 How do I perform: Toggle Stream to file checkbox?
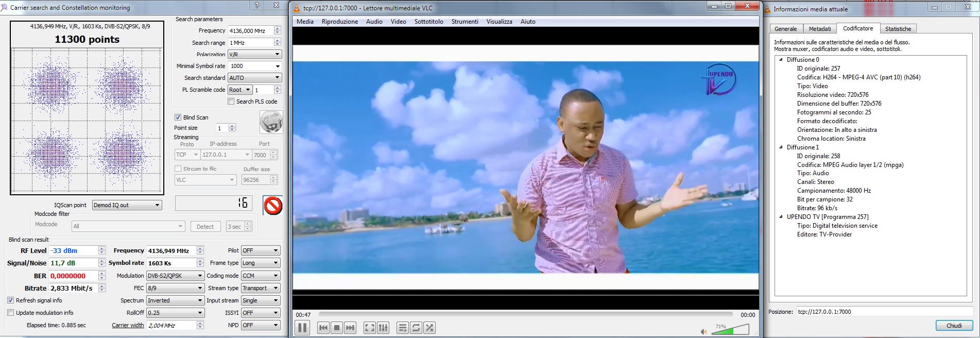(178, 168)
